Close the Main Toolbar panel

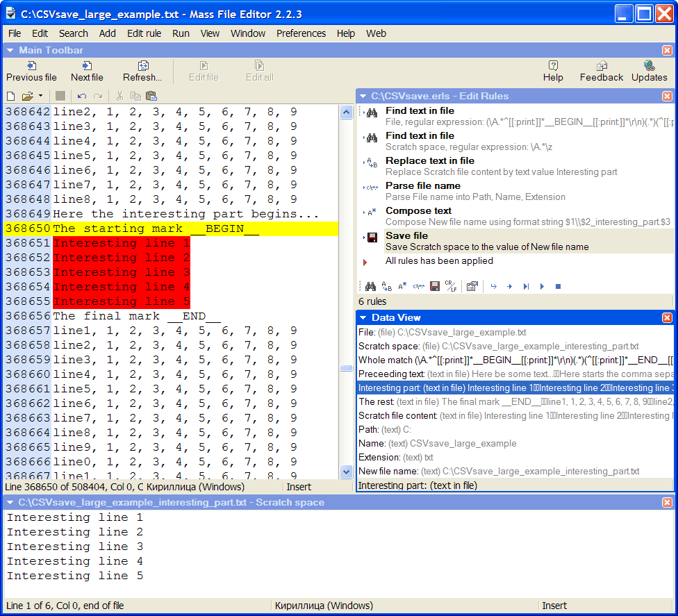click(667, 50)
